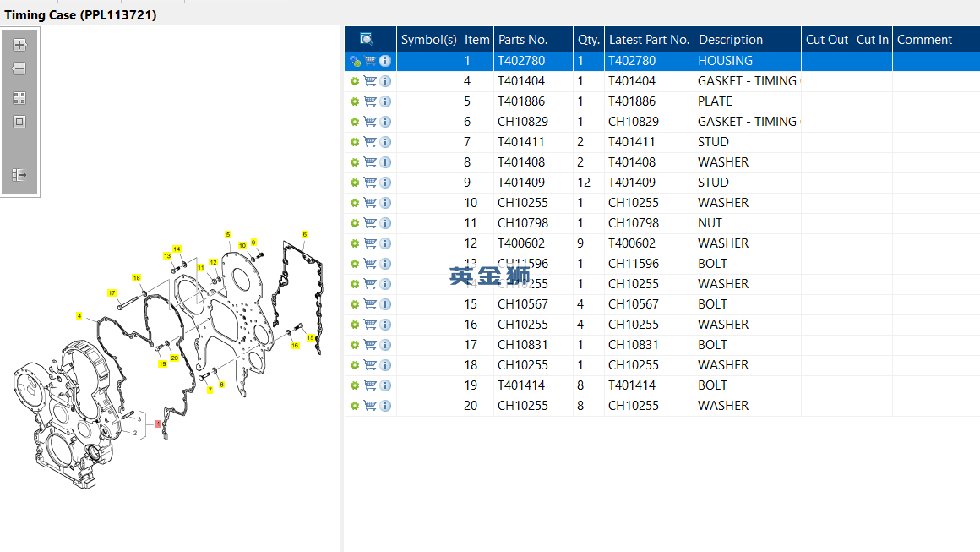
Task: Select yellow callout 19 on diagram
Action: (162, 363)
